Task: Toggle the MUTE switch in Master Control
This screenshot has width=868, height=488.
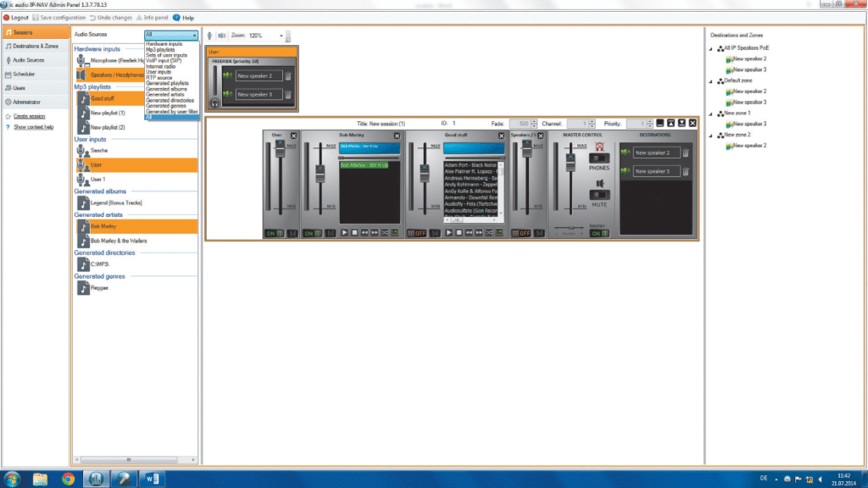Action: click(x=599, y=195)
